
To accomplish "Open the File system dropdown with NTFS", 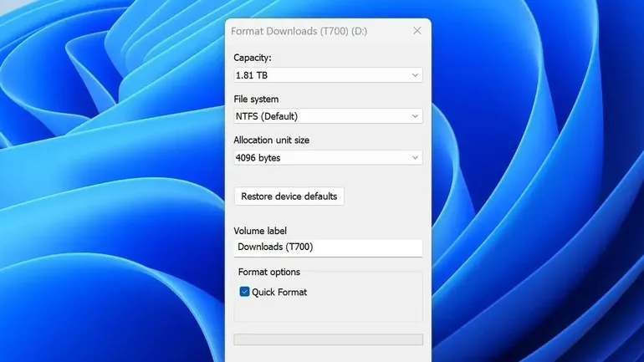I will pyautogui.click(x=328, y=116).
